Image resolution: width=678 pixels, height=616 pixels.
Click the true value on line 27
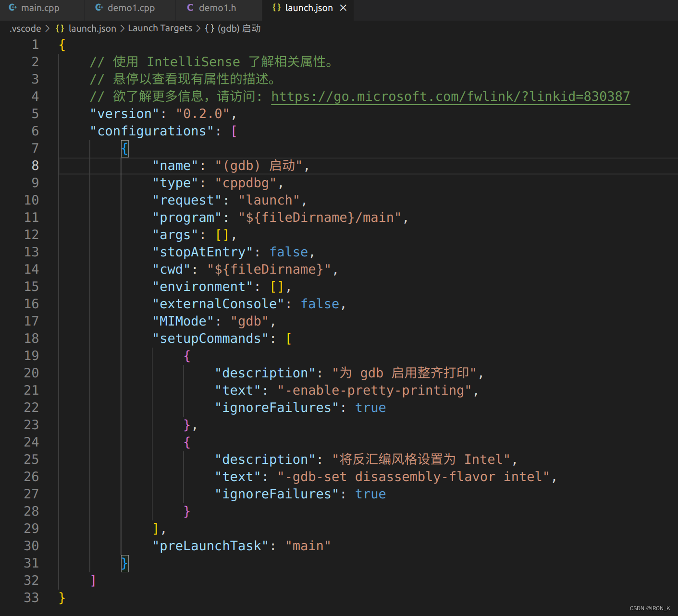click(370, 494)
